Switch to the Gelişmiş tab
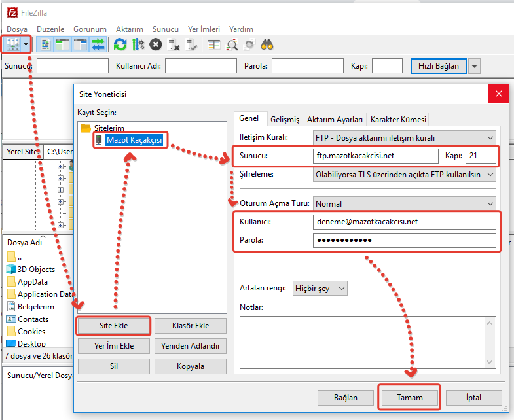Screen dimensions: 514x420 284,120
